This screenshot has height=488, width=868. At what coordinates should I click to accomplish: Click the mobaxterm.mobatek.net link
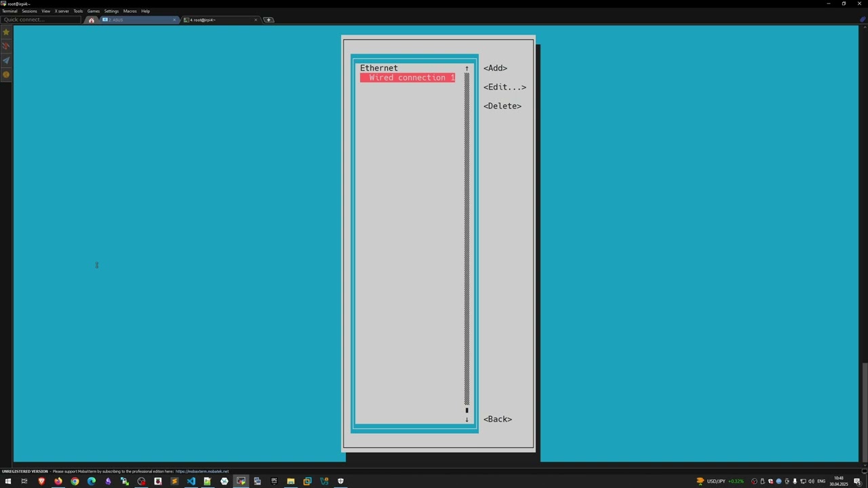coord(202,471)
